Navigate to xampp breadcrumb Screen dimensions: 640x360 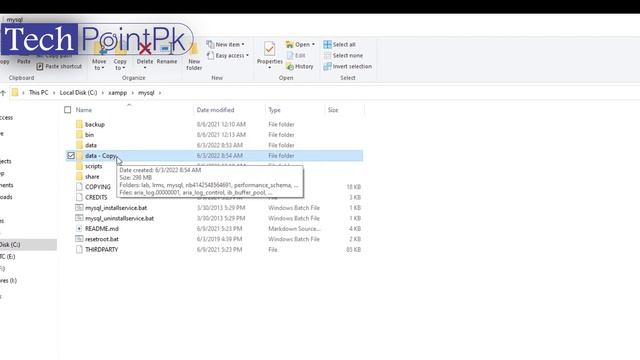[x=118, y=93]
